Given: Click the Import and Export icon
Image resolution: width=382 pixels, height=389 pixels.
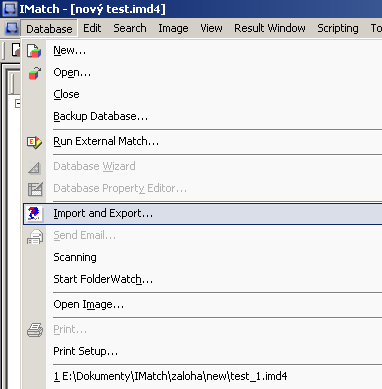Looking at the screenshot, I should [34, 213].
